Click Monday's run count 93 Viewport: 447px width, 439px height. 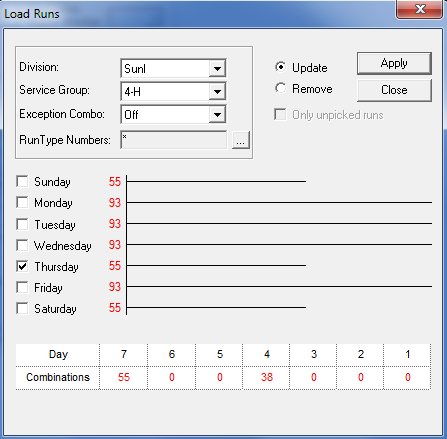coord(114,203)
